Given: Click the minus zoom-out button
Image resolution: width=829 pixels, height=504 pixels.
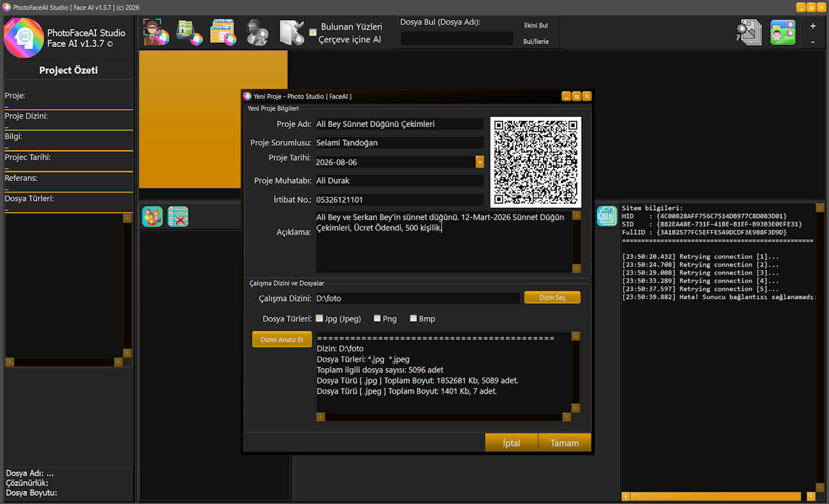Looking at the screenshot, I should (812, 41).
